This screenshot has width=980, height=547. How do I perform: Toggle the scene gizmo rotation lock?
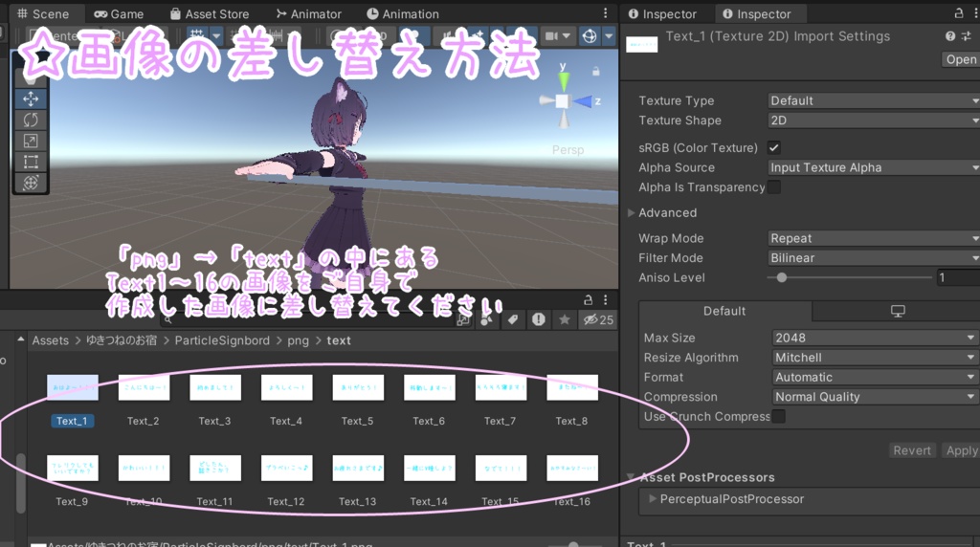click(596, 72)
